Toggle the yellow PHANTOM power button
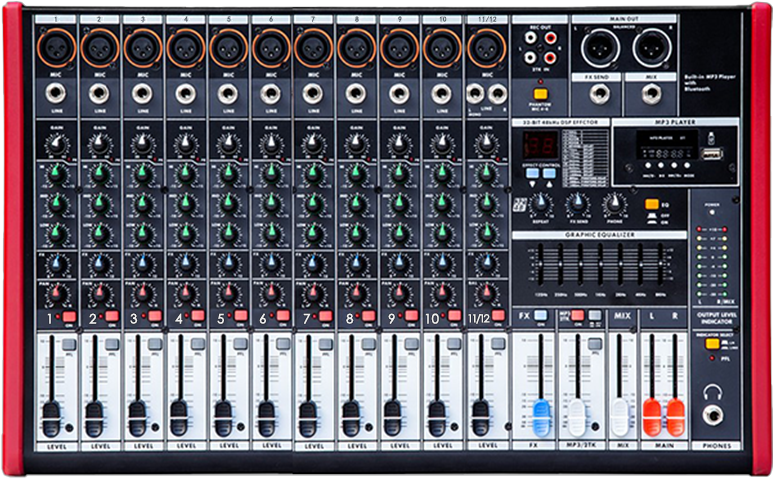 click(540, 94)
